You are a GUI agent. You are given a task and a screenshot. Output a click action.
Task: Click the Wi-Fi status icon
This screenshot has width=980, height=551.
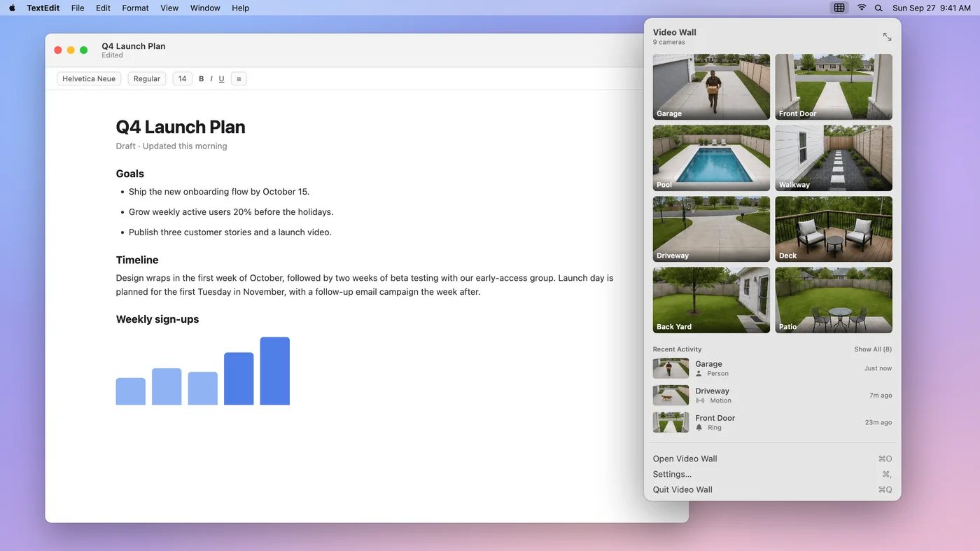[x=861, y=8]
